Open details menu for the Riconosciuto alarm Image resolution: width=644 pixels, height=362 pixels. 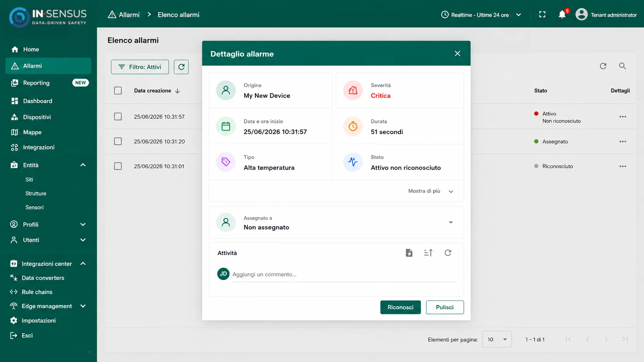623,166
